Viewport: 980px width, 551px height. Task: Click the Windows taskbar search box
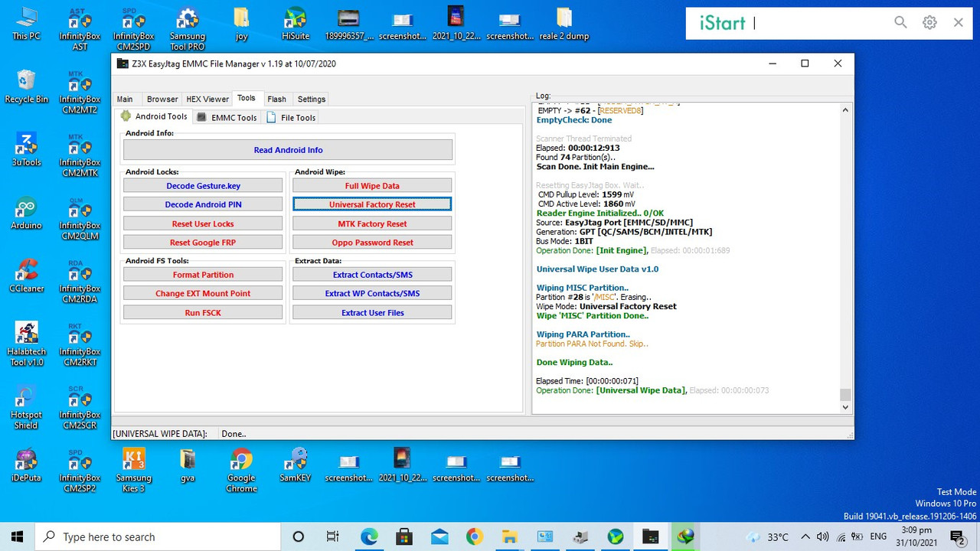coord(158,536)
